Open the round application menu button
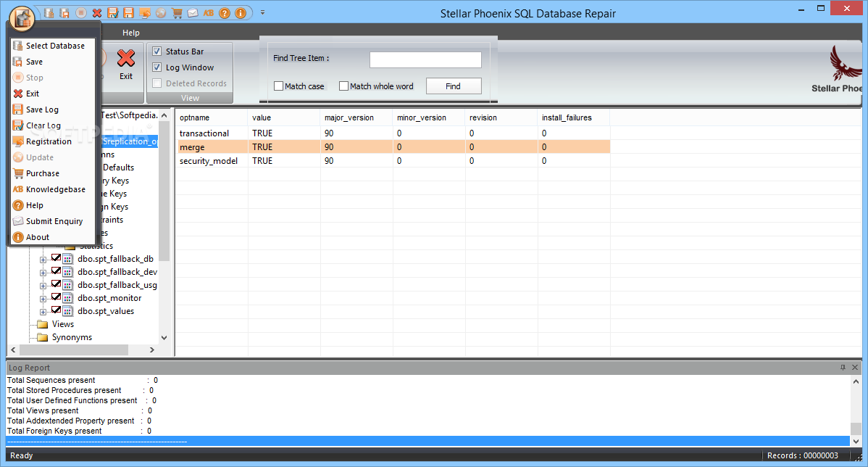 [x=22, y=19]
